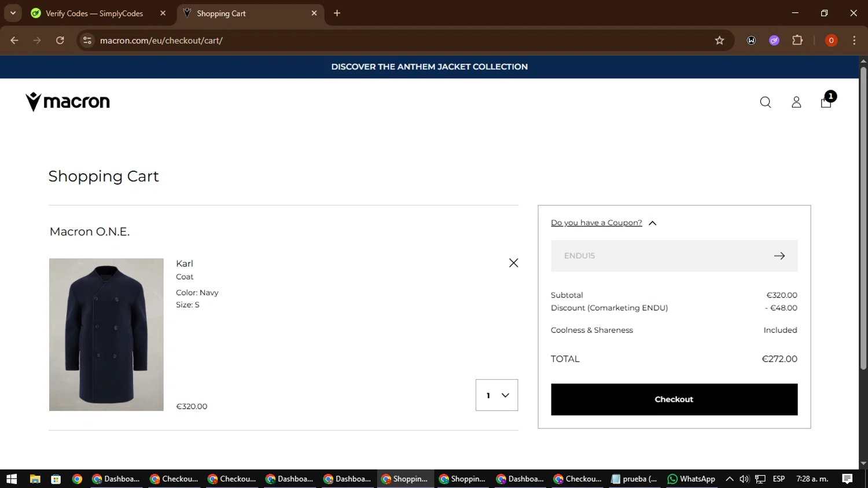Click the 'Color: Navy' text

tap(197, 293)
